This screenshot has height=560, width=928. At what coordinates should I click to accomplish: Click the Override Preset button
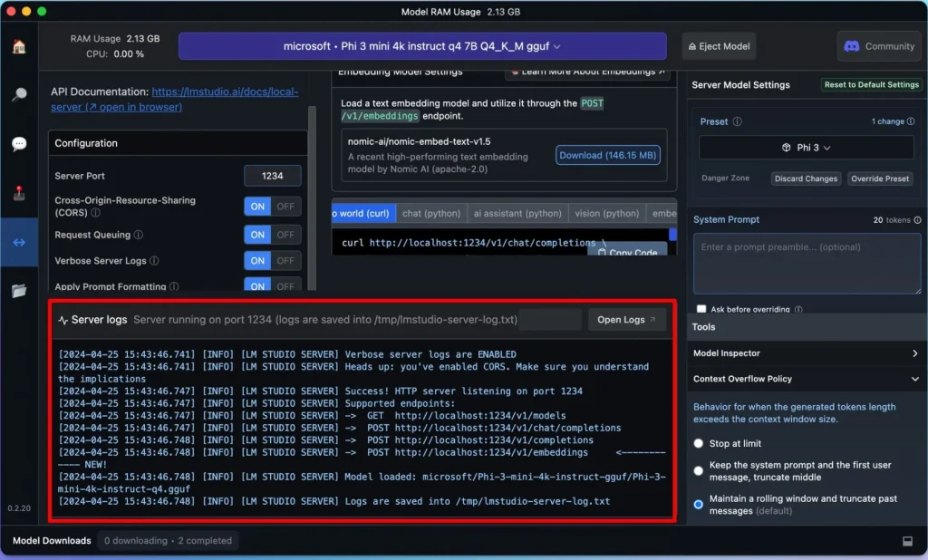[879, 179]
